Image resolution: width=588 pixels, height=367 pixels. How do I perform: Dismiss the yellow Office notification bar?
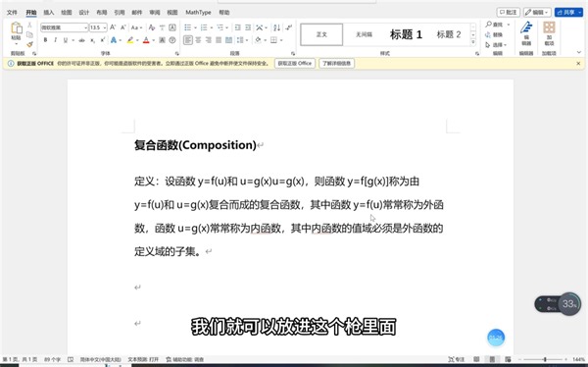[x=578, y=64]
